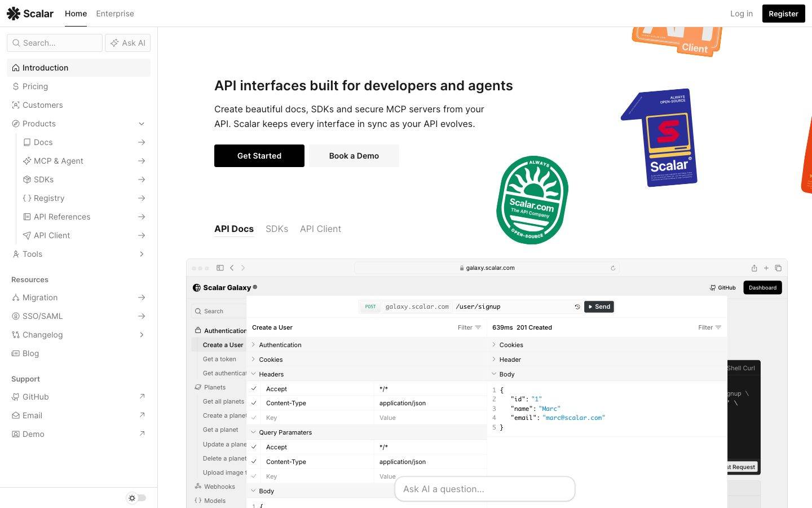The height and width of the screenshot is (508, 812).
Task: Expand the request Cookies section
Action: (367, 360)
